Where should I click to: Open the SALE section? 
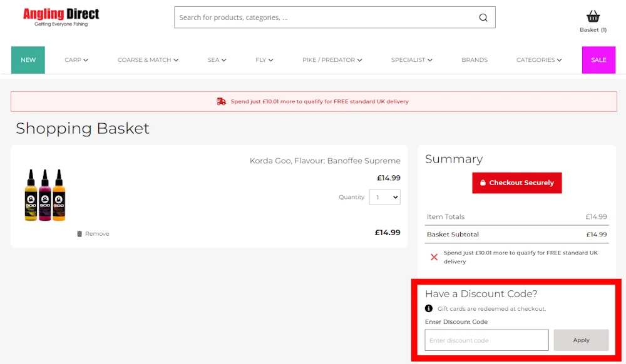click(598, 60)
